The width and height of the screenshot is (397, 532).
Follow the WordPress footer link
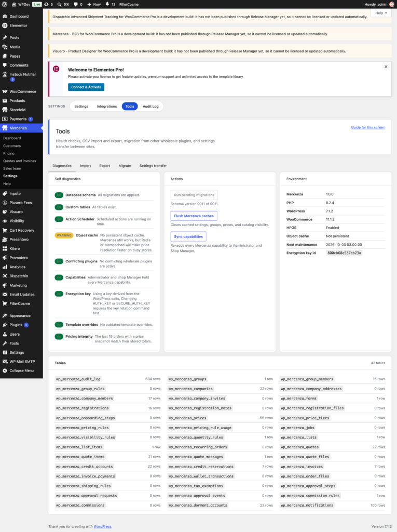point(102,527)
